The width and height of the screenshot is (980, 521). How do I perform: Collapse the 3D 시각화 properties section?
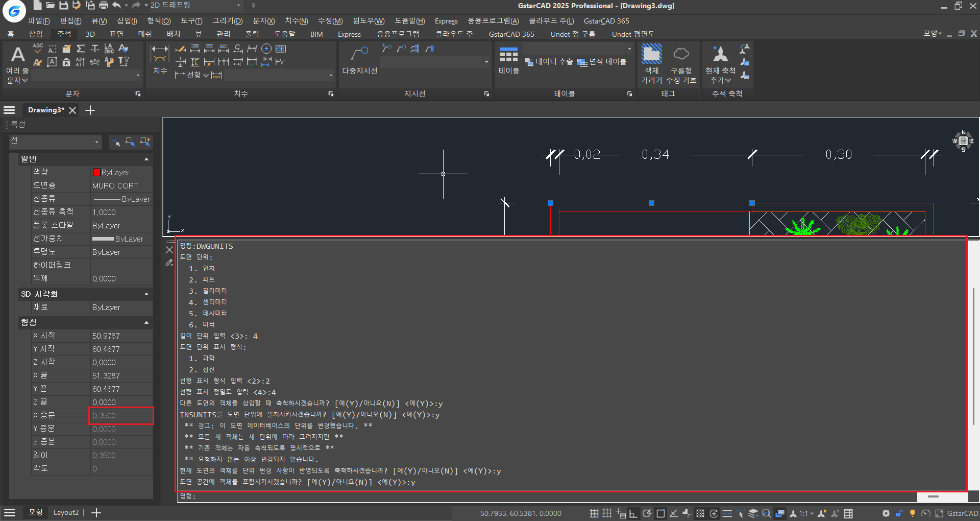click(x=146, y=294)
